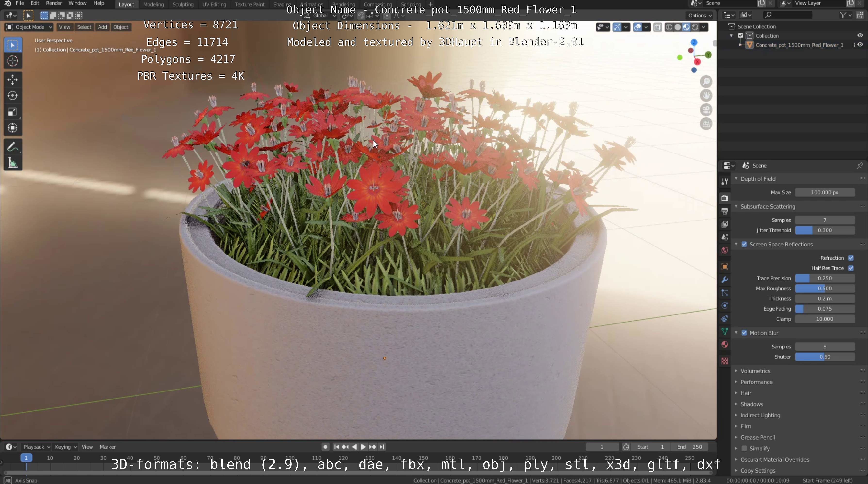The height and width of the screenshot is (484, 868).
Task: Click the viewport zoom icon
Action: pos(706,82)
